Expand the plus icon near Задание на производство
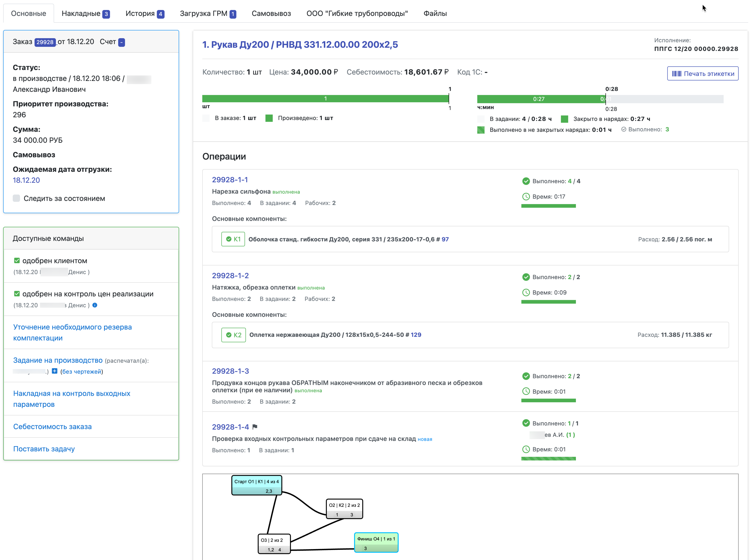 click(54, 371)
